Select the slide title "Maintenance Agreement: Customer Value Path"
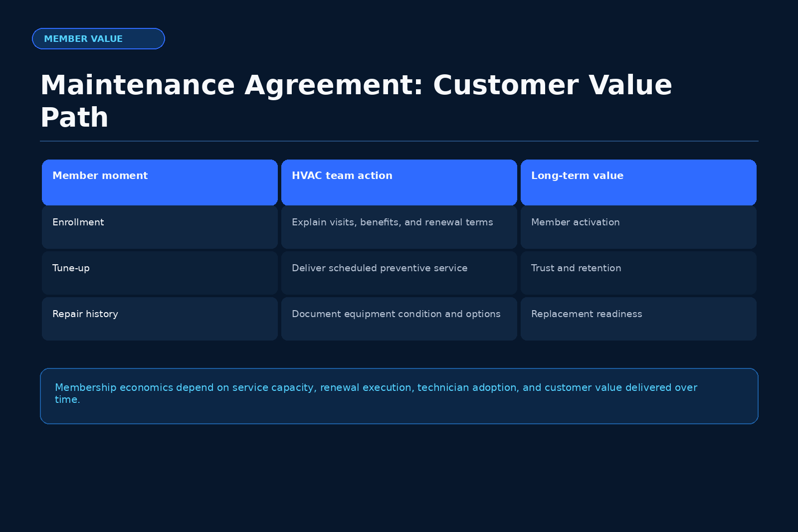This screenshot has height=532, width=798. (356, 101)
